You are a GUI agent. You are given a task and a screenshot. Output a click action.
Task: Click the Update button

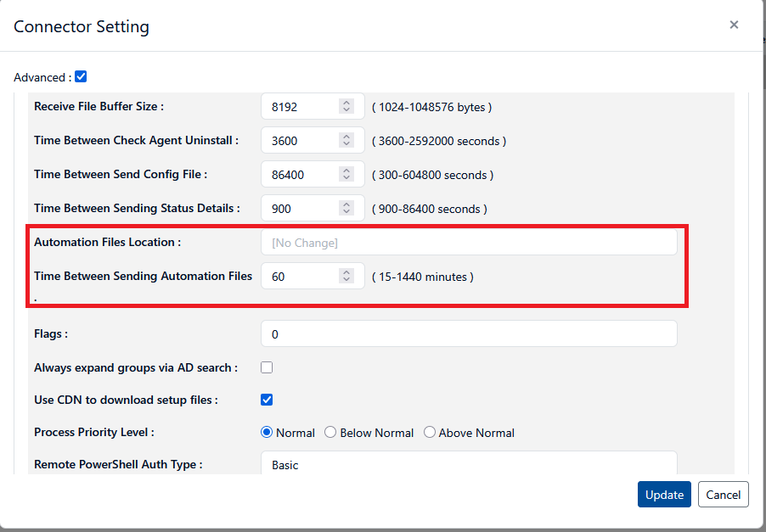(664, 495)
